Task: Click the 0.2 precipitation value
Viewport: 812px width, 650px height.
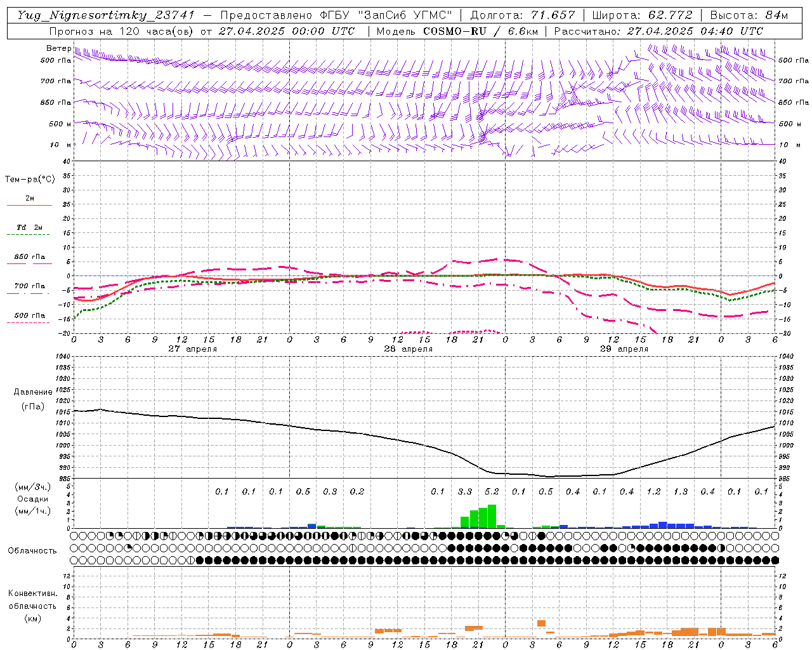Action: point(357,491)
